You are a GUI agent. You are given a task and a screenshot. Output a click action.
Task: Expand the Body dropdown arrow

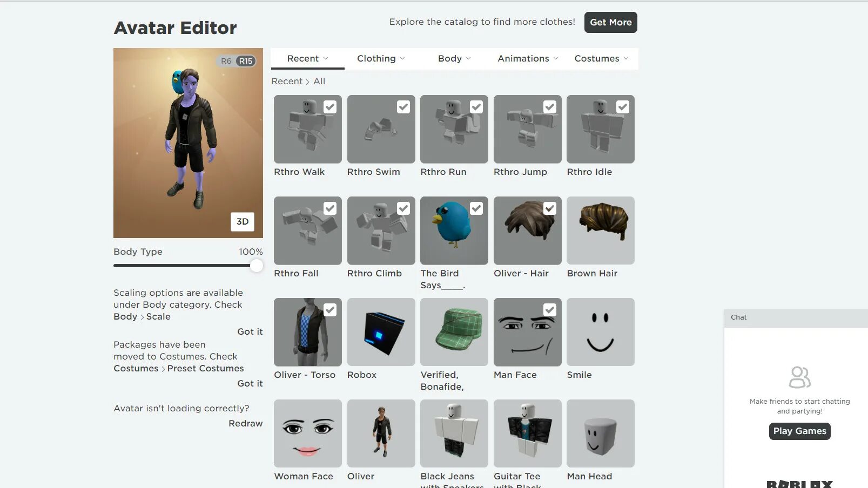pos(468,58)
